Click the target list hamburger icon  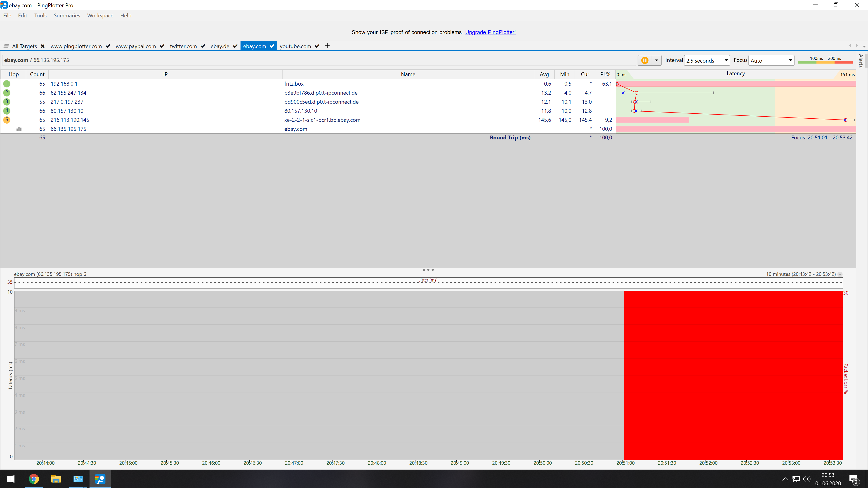(x=6, y=46)
